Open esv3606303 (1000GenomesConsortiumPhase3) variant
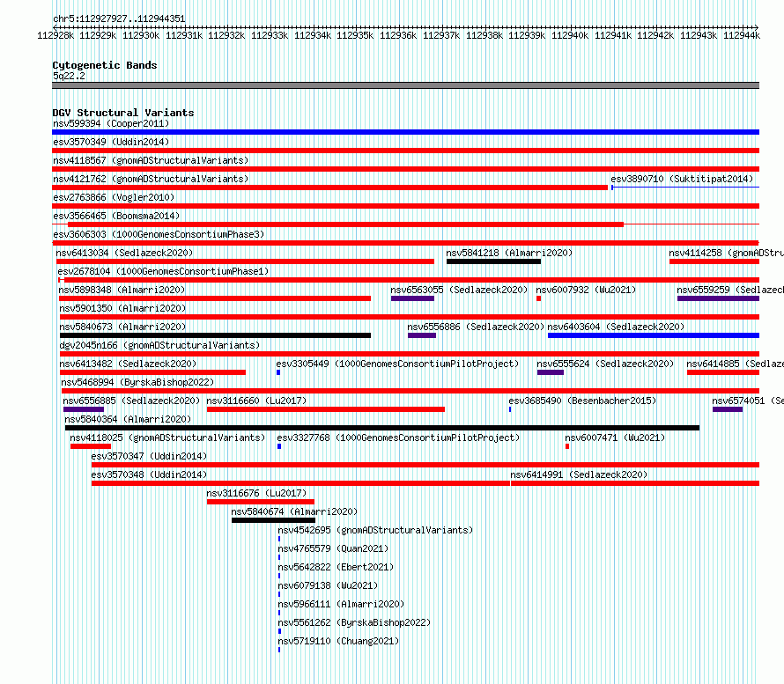The image size is (784, 684). click(x=405, y=243)
